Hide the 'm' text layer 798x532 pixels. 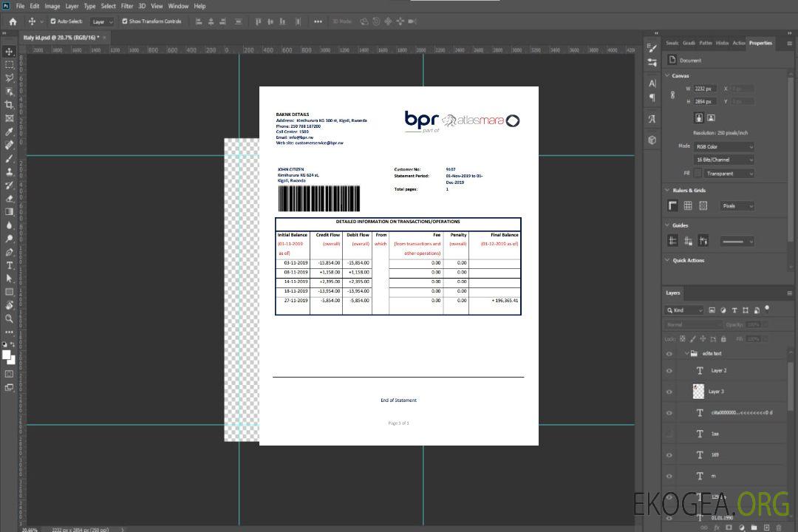(669, 476)
